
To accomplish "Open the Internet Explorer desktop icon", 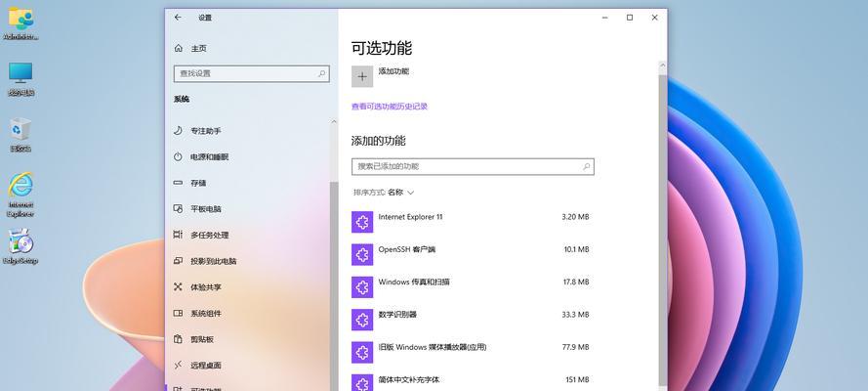I will (21, 185).
